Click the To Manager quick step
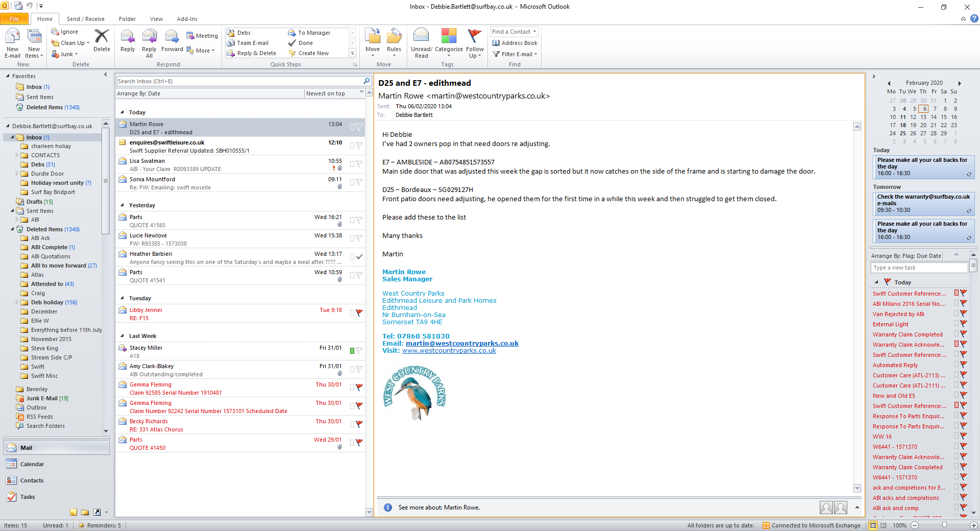 click(309, 33)
